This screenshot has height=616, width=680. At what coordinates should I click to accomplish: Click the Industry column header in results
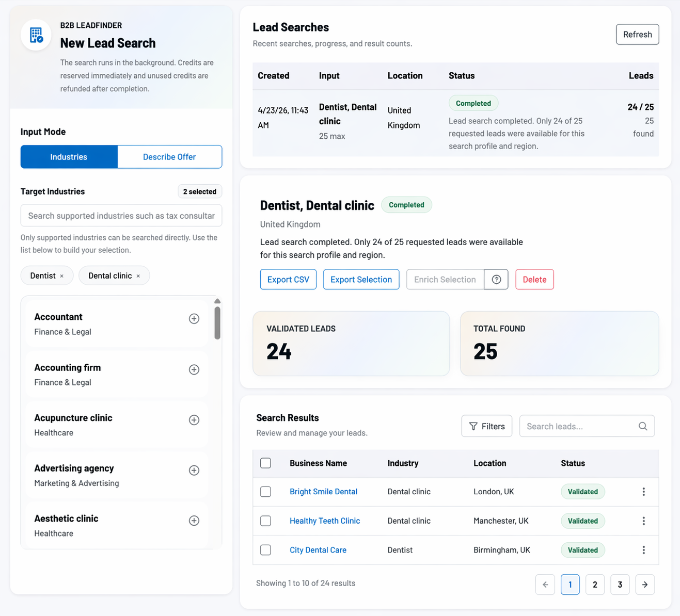pos(403,463)
